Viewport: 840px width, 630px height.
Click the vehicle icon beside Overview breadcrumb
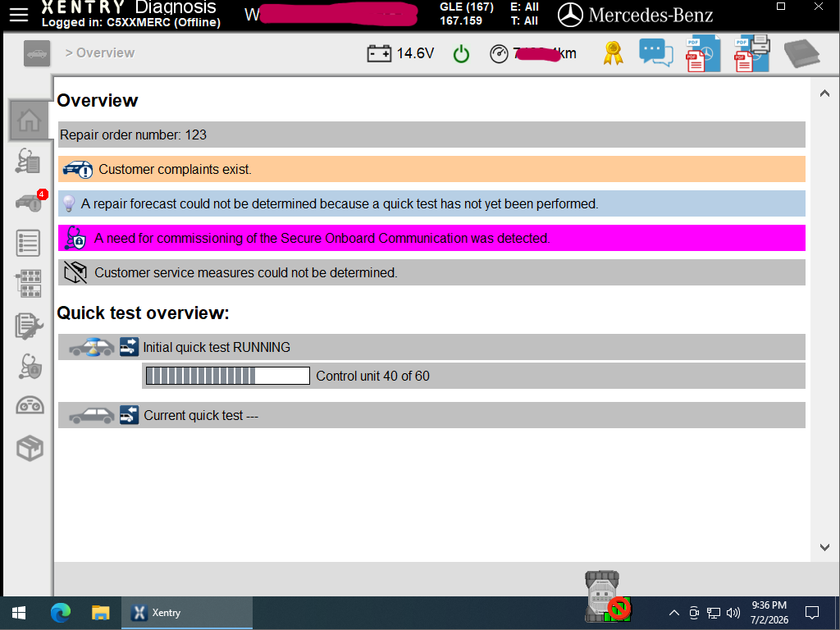[x=37, y=53]
